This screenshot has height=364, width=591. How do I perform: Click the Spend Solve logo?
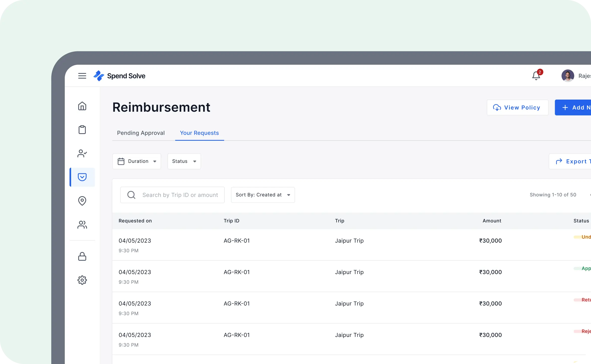pyautogui.click(x=119, y=76)
